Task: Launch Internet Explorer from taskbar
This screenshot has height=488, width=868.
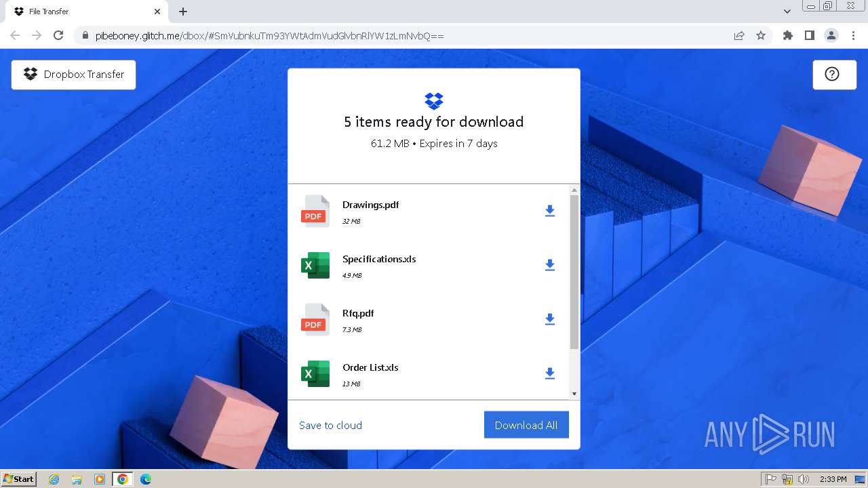Action: [54, 479]
